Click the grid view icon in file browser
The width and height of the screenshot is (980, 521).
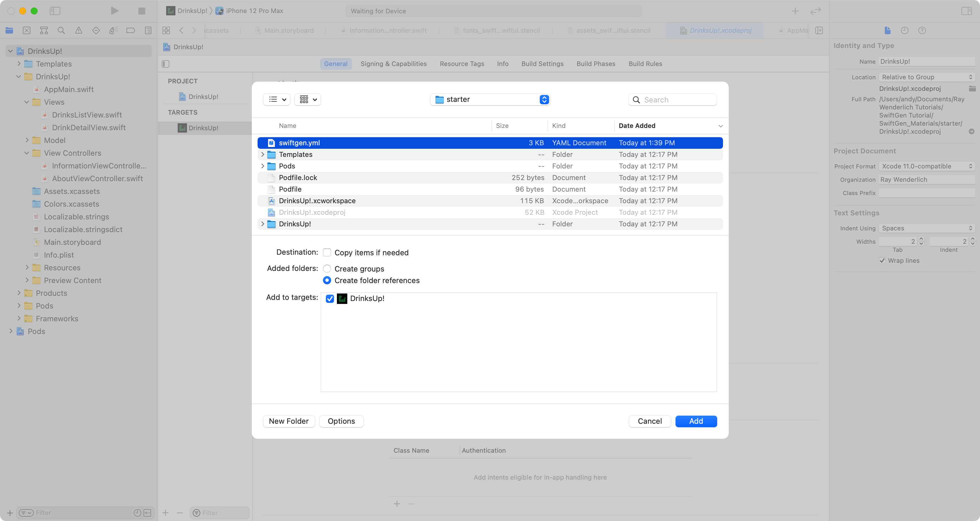coord(304,99)
